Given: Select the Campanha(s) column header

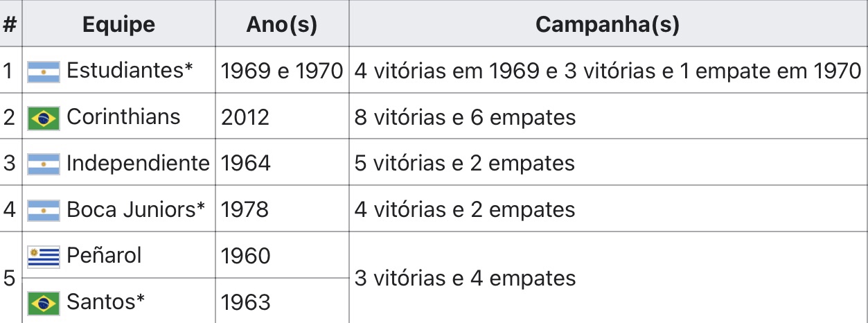Looking at the screenshot, I should [608, 25].
